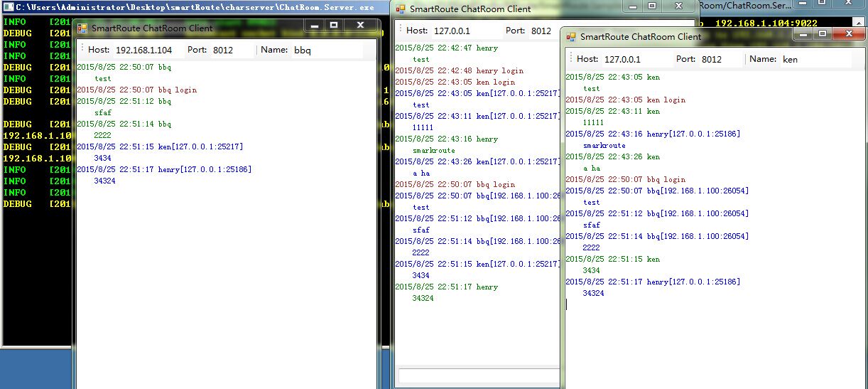Viewport: 868px width, 389px height.
Task: Click ken[127.0.0.1:25217] line in bbq window
Action: [160, 147]
